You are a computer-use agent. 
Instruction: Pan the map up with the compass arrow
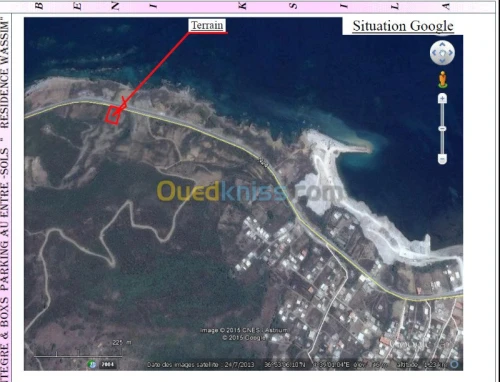pyautogui.click(x=442, y=44)
